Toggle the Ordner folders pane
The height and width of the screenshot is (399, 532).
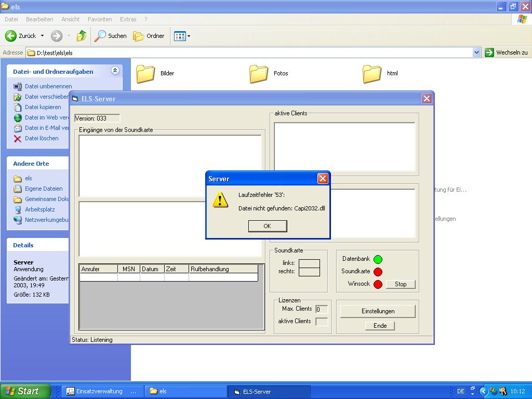tap(149, 36)
